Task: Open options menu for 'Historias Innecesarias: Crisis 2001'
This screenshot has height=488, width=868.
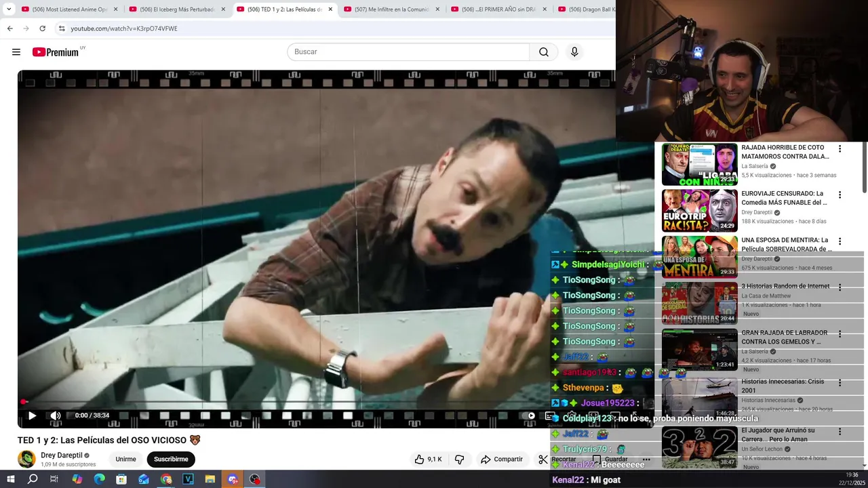Action: [840, 383]
